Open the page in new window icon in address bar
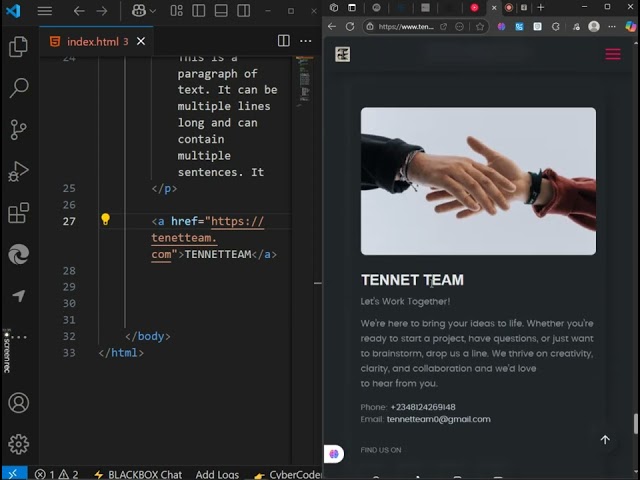The height and width of the screenshot is (480, 640). click(x=443, y=27)
